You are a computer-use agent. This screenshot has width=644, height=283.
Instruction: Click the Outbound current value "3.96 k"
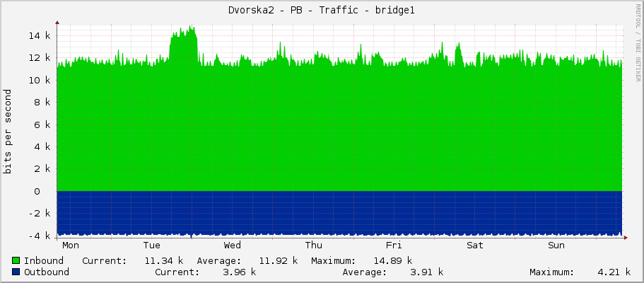tap(239, 272)
